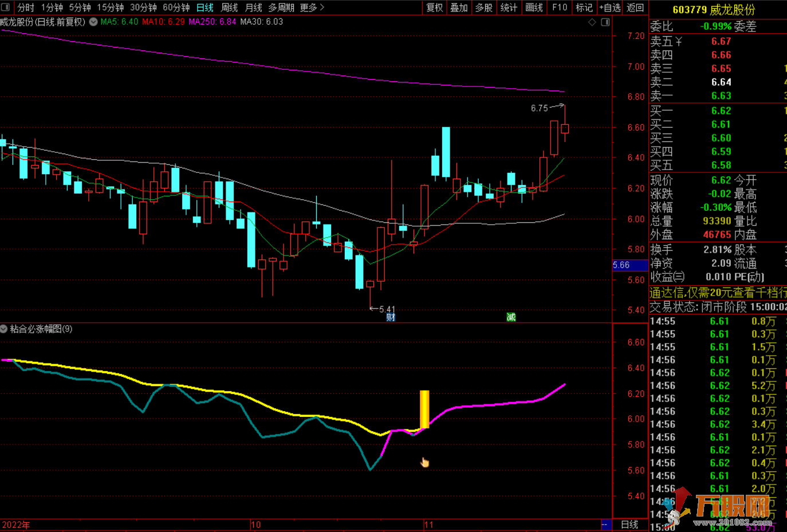Switch to 月线 monthly chart
Screen dimensions: 787x532
point(254,7)
